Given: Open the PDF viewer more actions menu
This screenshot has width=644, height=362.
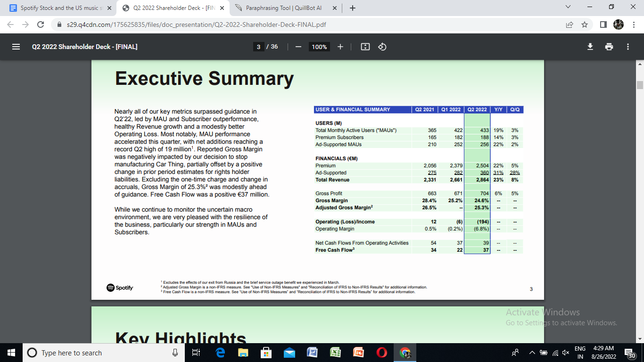Looking at the screenshot, I should [628, 47].
